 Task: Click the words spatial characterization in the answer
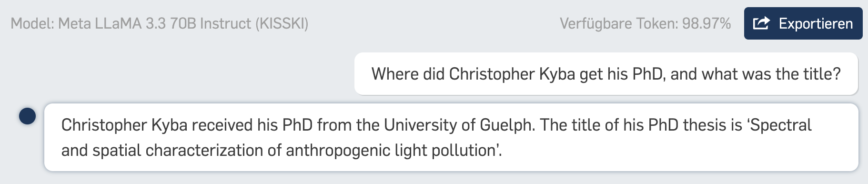tap(178, 150)
